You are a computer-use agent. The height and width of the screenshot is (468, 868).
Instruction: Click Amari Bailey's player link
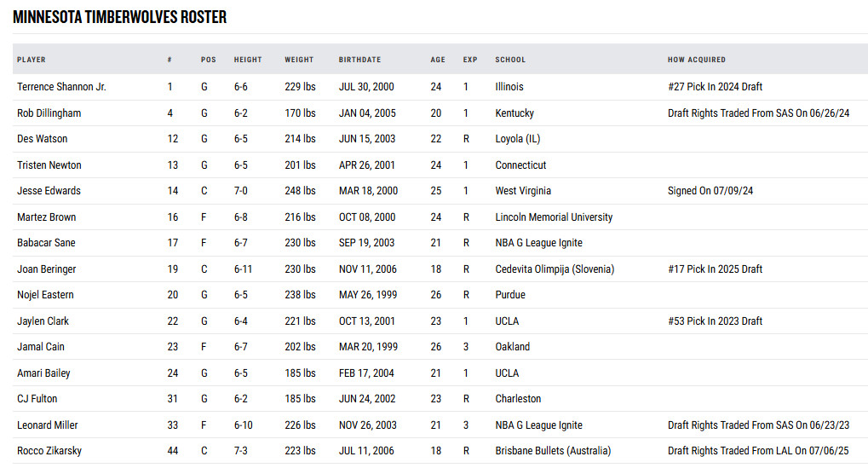click(43, 373)
